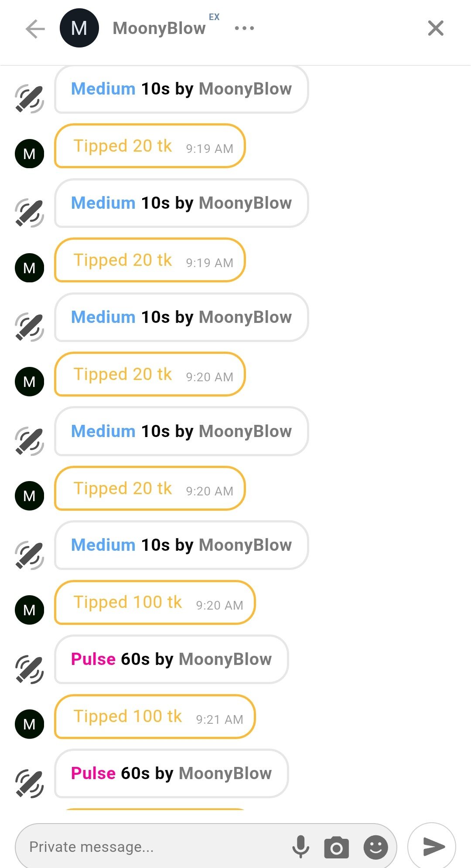Image resolution: width=471 pixels, height=868 pixels.
Task: Type in the Private message field
Action: pyautogui.click(x=153, y=847)
